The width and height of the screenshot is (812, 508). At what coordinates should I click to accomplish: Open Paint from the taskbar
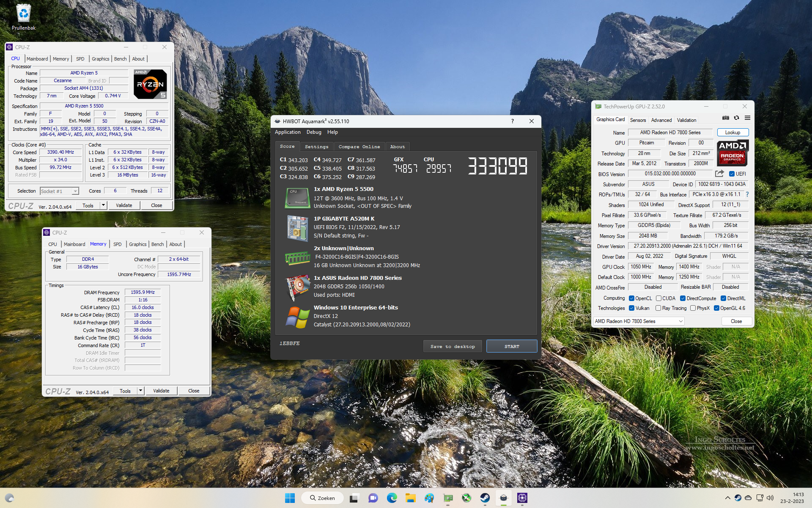[x=429, y=498]
